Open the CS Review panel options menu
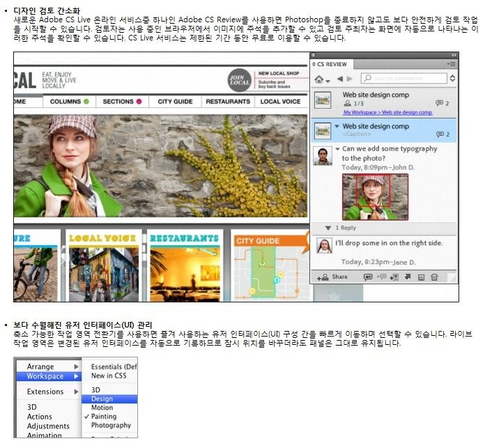 click(x=452, y=64)
